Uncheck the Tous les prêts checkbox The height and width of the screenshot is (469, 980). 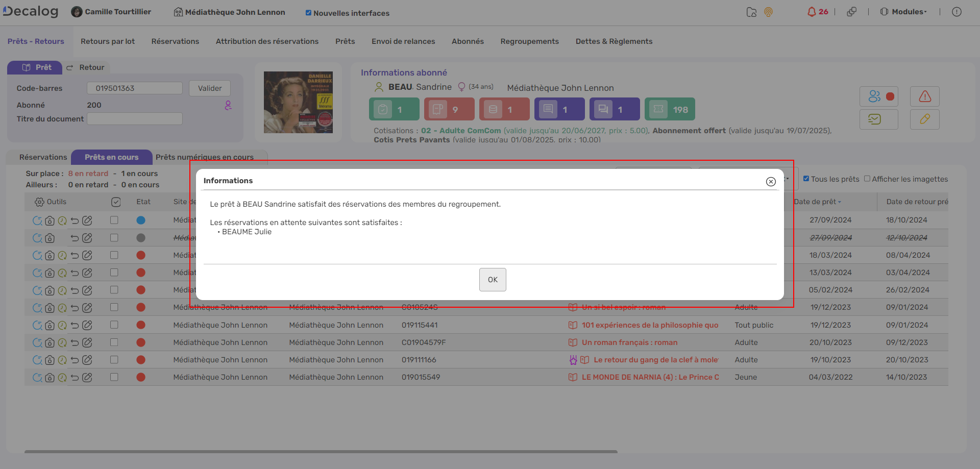tap(806, 179)
